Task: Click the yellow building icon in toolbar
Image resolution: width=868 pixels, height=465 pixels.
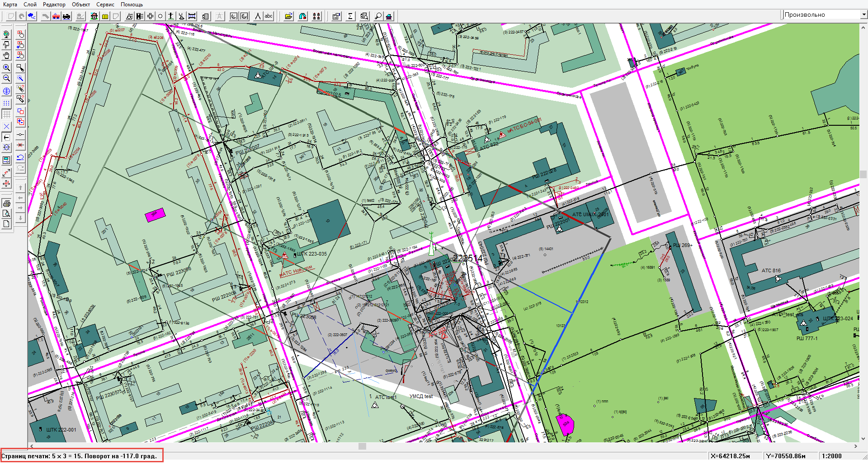Action: click(x=105, y=16)
